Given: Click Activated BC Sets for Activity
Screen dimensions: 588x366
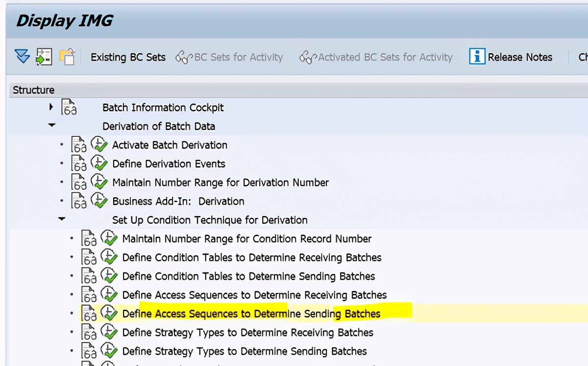Looking at the screenshot, I should click(x=385, y=57).
